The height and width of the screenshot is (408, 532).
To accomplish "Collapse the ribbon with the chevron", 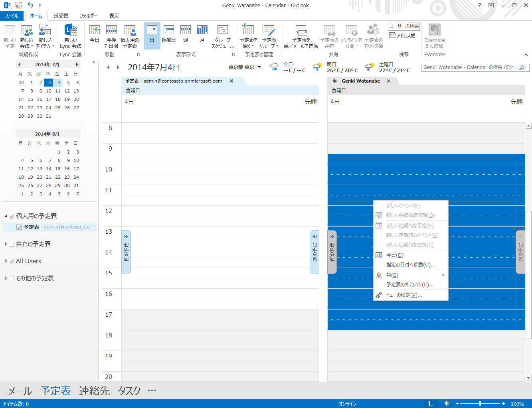I will coord(526,55).
